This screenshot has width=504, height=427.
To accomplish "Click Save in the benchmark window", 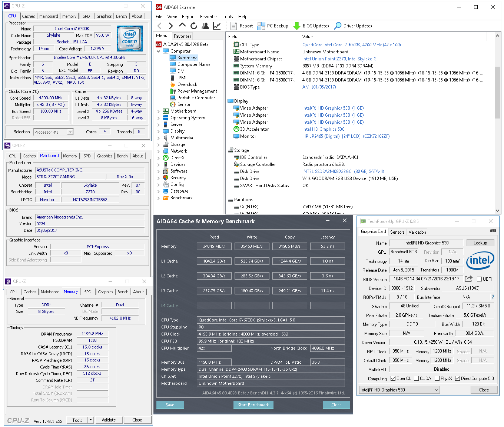I will [x=170, y=405].
